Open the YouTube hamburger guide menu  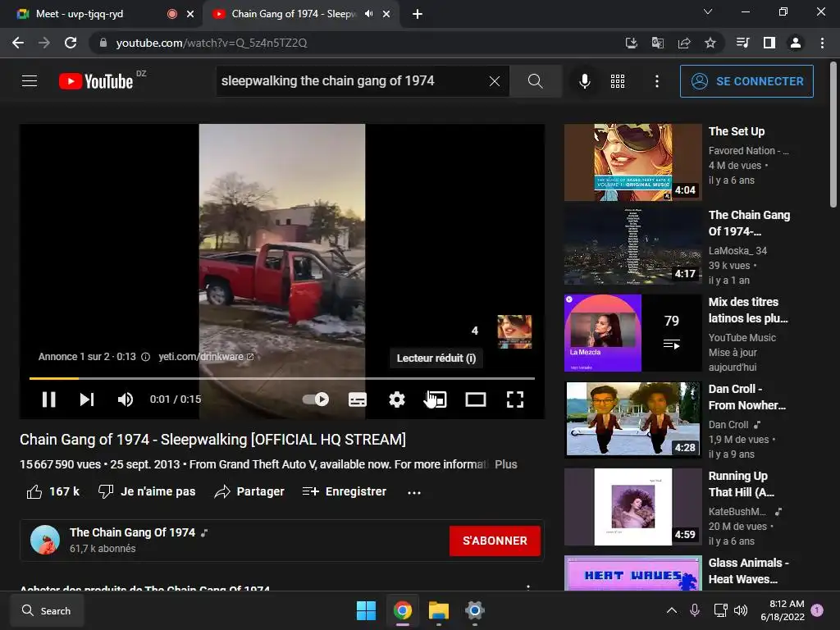point(30,81)
